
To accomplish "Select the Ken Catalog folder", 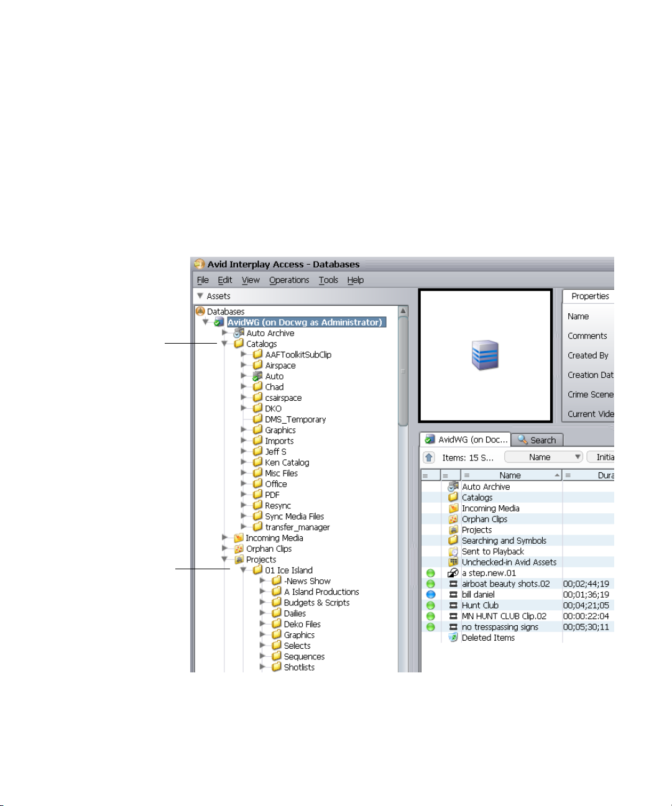I will click(x=287, y=462).
